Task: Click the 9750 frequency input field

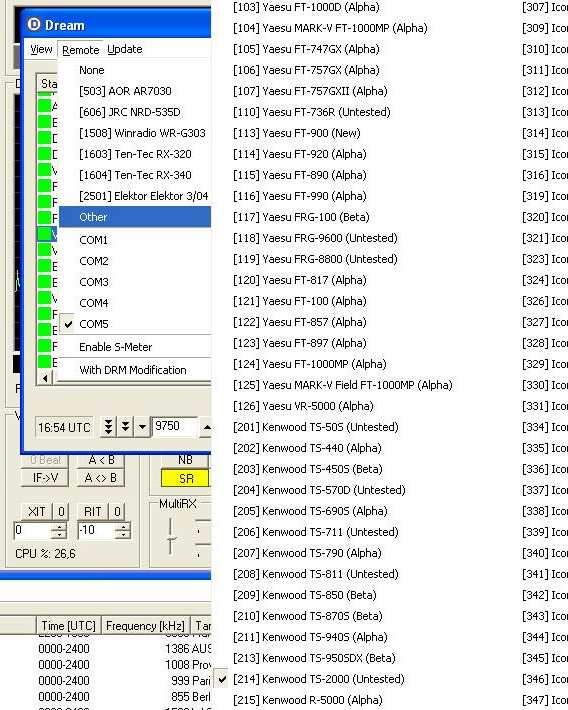Action: (x=174, y=427)
